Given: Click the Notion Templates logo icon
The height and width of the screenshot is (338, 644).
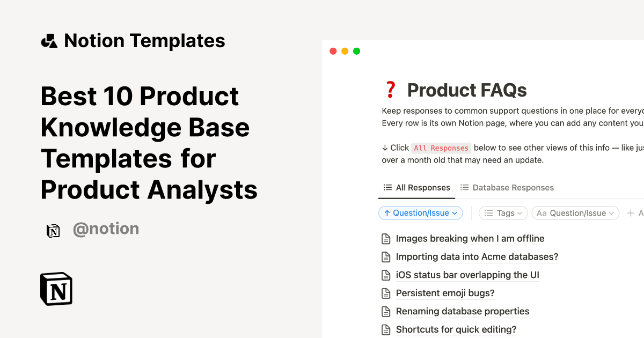Looking at the screenshot, I should [49, 40].
